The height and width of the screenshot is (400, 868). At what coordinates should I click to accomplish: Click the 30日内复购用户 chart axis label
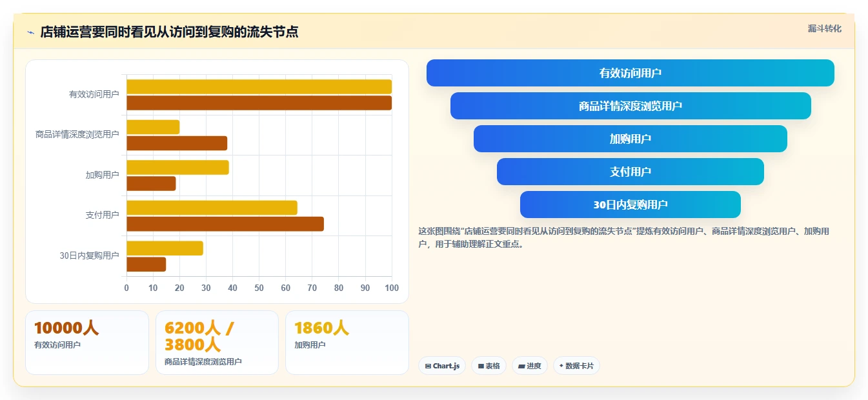tap(90, 255)
